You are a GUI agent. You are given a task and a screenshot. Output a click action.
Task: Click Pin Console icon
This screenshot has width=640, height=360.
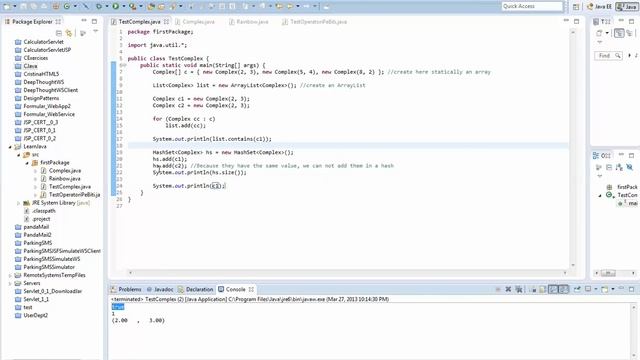point(577,289)
